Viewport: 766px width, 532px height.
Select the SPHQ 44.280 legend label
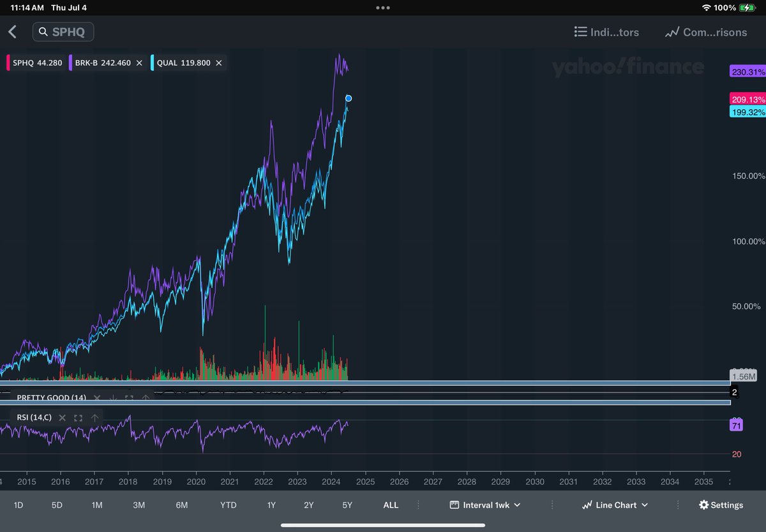(x=37, y=63)
